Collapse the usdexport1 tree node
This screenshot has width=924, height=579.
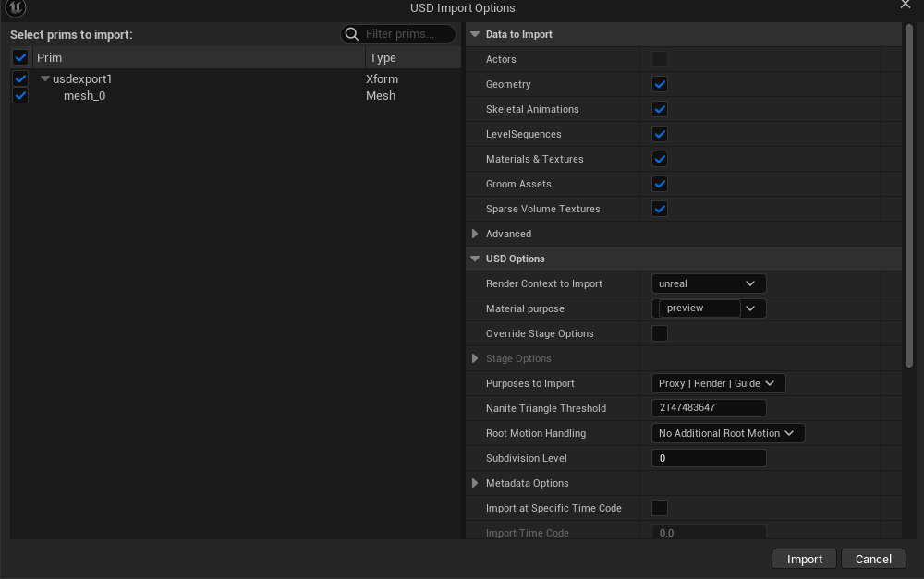pos(44,78)
